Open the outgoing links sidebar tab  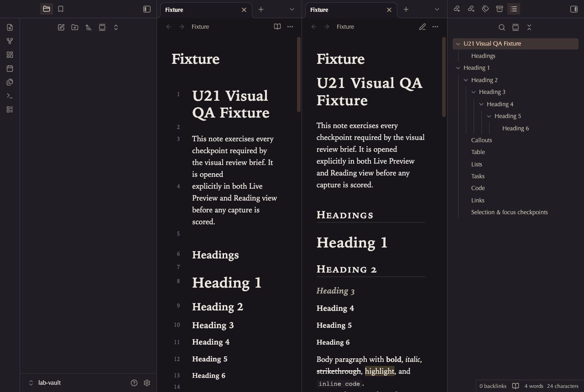pos(471,9)
